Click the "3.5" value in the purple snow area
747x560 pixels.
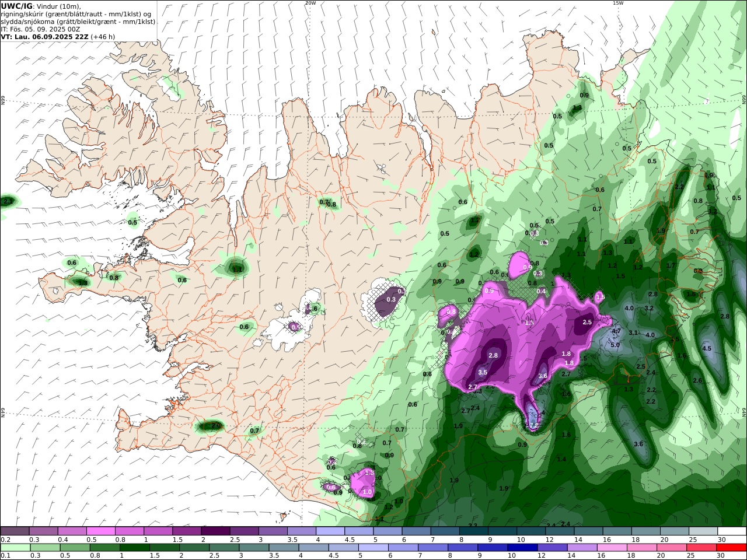pos(483,372)
